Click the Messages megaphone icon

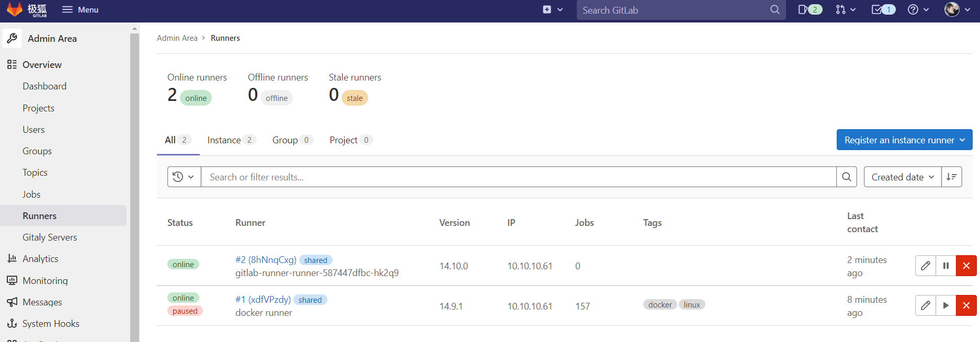pos(12,302)
